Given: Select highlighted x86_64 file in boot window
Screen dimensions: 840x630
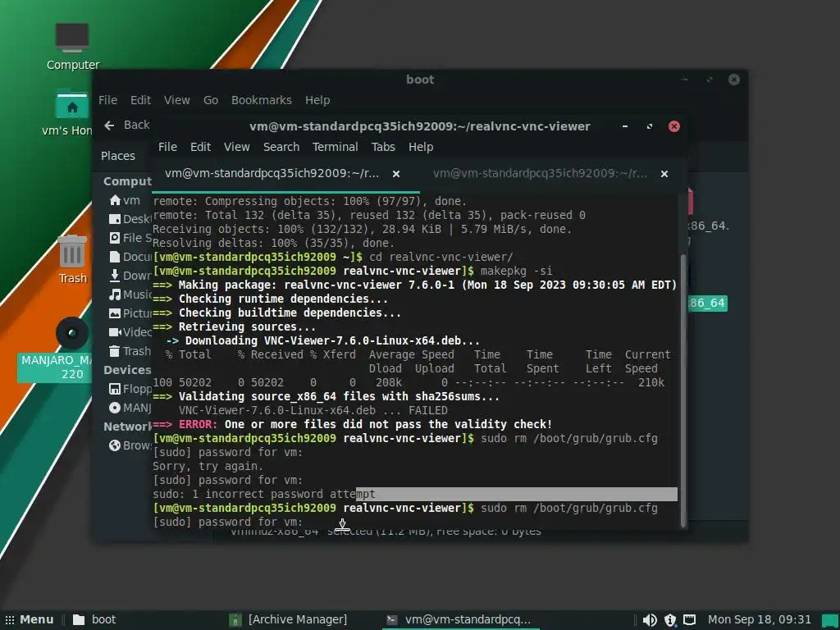Looking at the screenshot, I should pyautogui.click(x=707, y=304).
